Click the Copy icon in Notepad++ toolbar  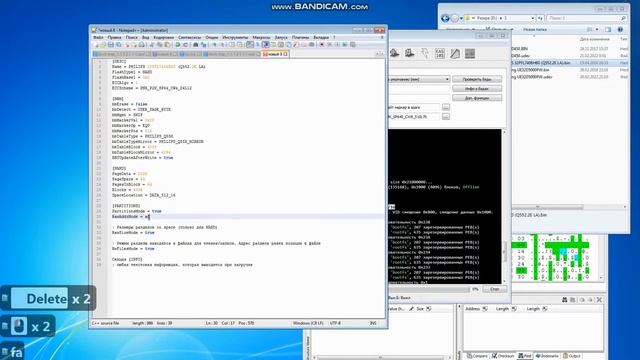[160, 44]
